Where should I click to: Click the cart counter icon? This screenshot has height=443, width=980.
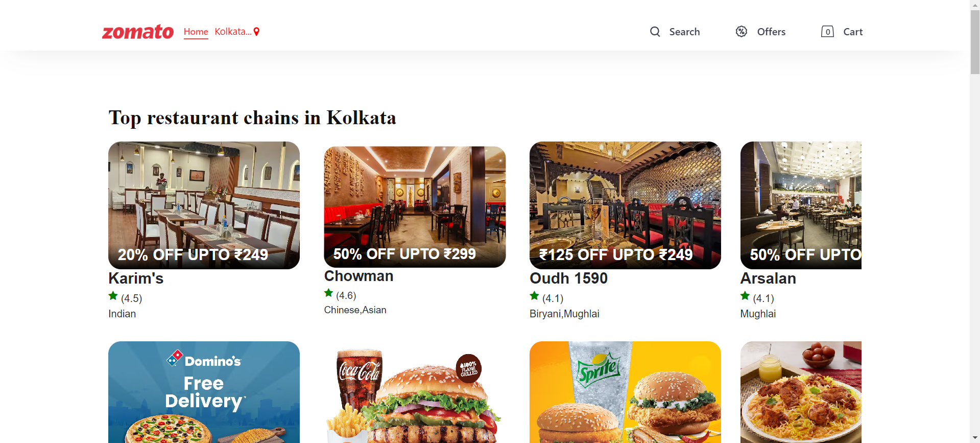[827, 32]
